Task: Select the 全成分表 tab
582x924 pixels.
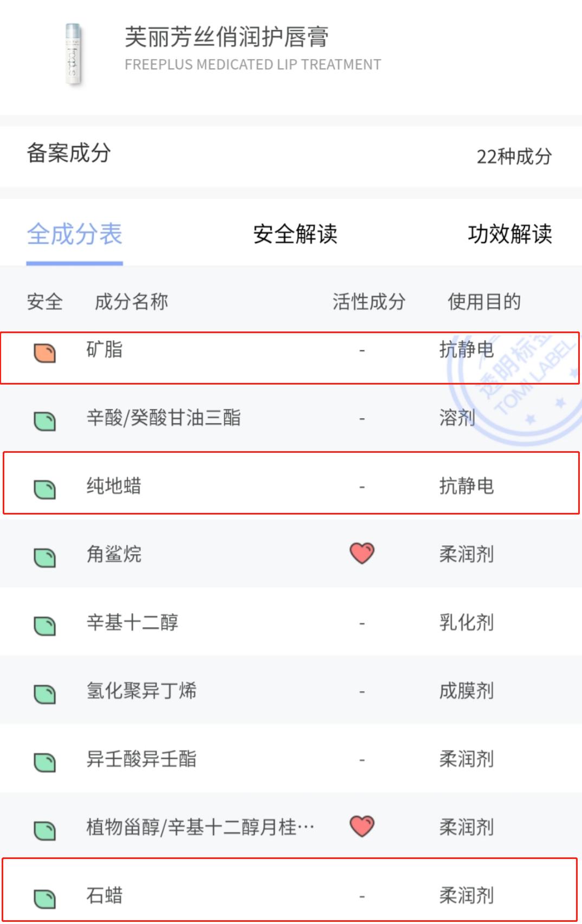Action: tap(75, 235)
